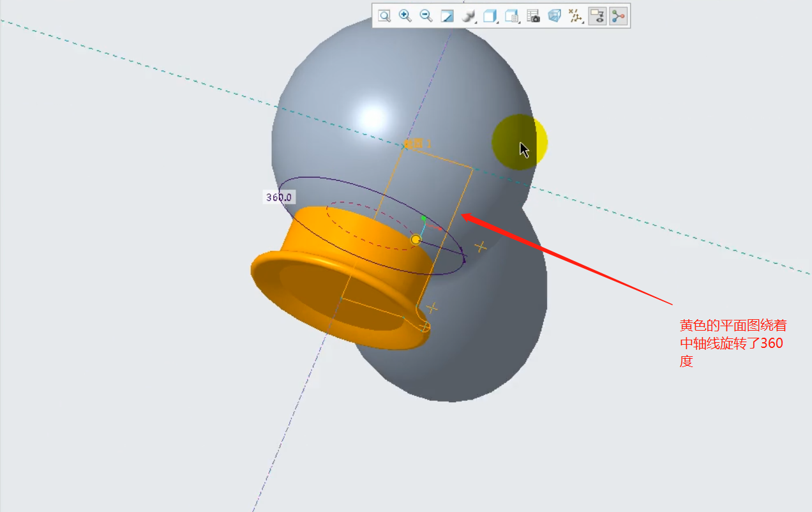Click the Repaint screen icon
812x512 pixels.
click(447, 16)
